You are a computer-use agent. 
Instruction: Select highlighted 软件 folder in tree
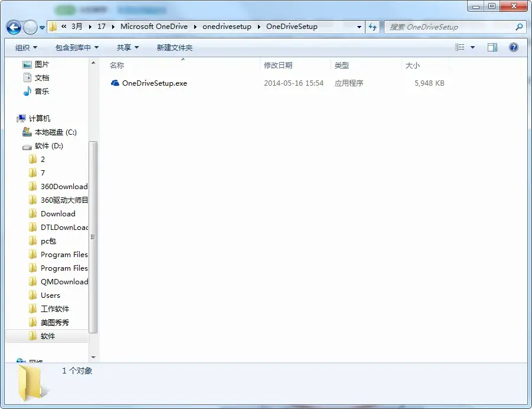click(x=47, y=336)
